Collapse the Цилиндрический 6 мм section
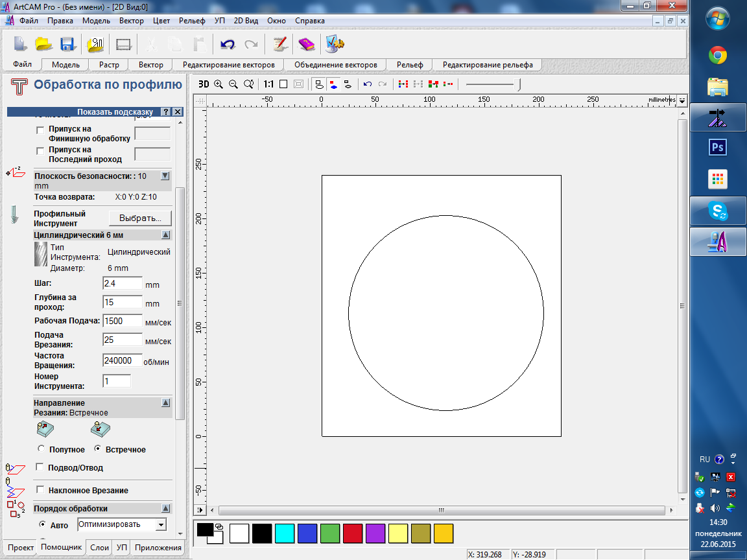 click(165, 235)
